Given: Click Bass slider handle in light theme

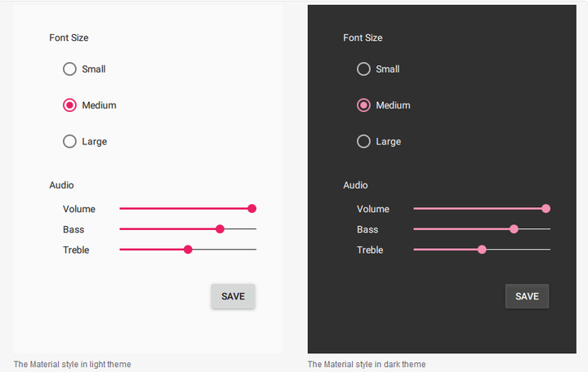Looking at the screenshot, I should 220,229.
